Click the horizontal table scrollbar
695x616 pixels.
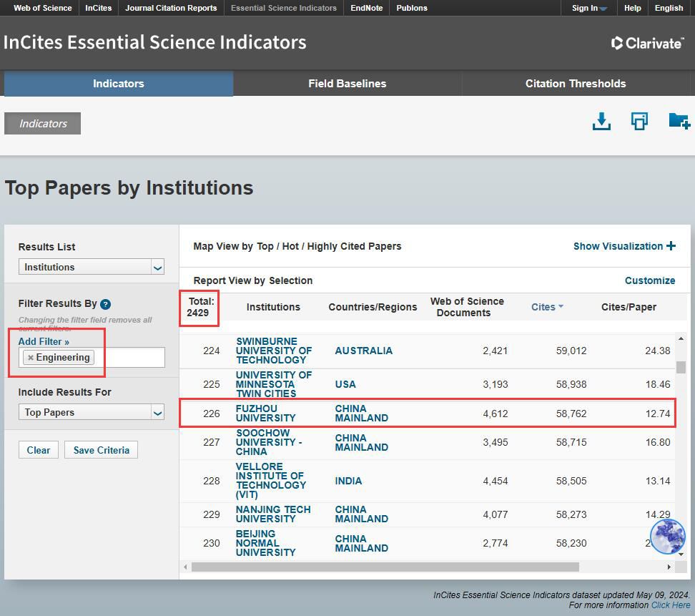[x=385, y=567]
